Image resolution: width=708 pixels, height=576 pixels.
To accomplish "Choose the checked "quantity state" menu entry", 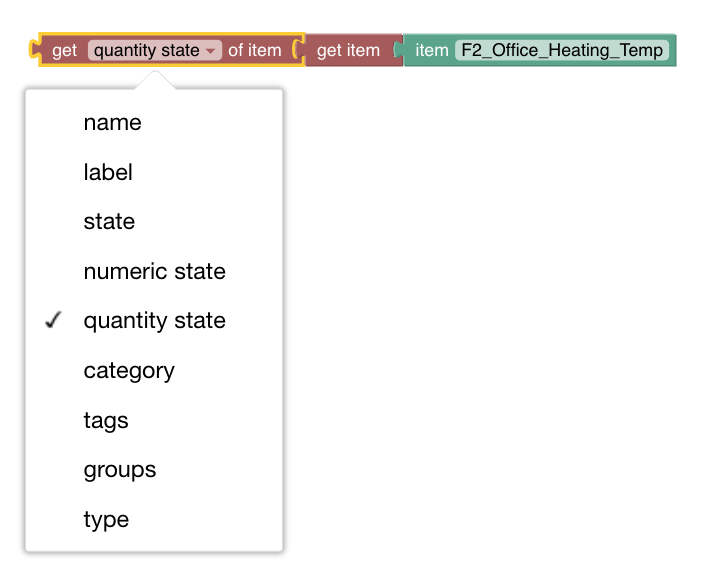I will 154,321.
